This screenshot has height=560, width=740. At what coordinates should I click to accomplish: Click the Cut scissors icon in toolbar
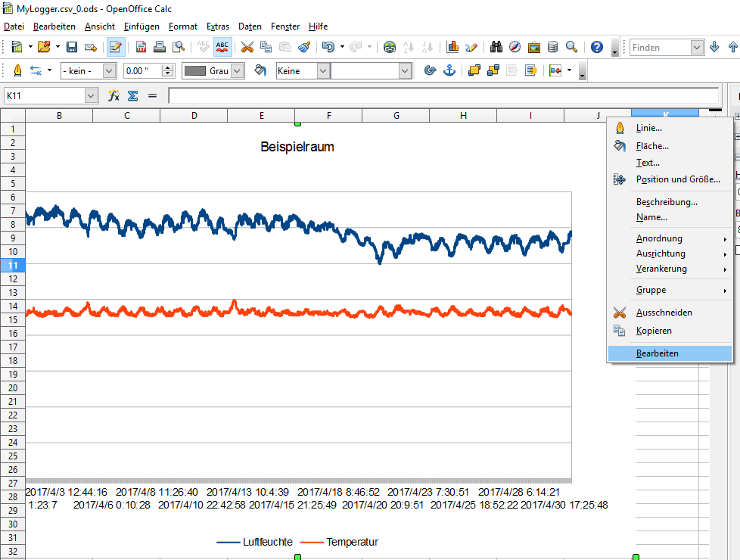pyautogui.click(x=247, y=47)
